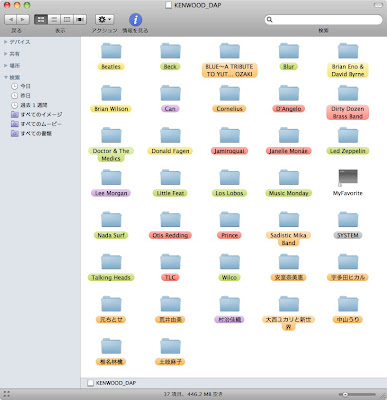Select the Blur folder icon
This screenshot has width=387, height=400.
289,51
